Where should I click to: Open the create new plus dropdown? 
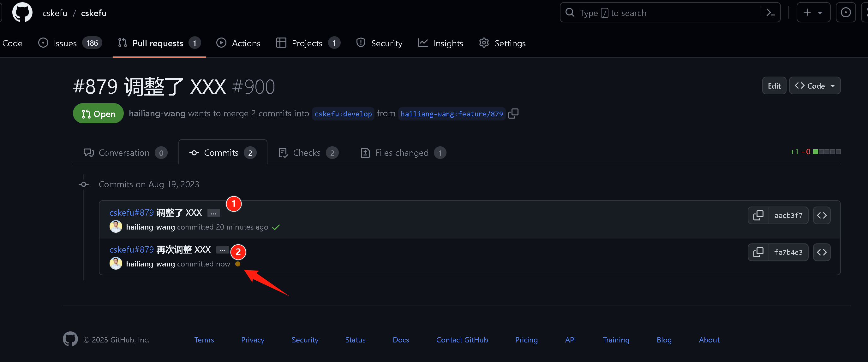[813, 13]
